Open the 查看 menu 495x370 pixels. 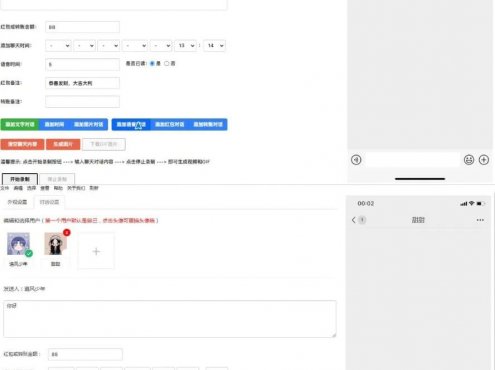(x=45, y=188)
